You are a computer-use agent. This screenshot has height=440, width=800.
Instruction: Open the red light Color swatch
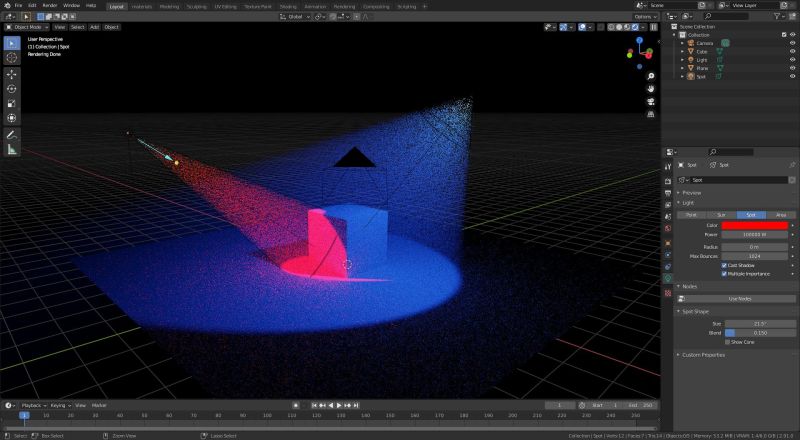[x=755, y=225]
